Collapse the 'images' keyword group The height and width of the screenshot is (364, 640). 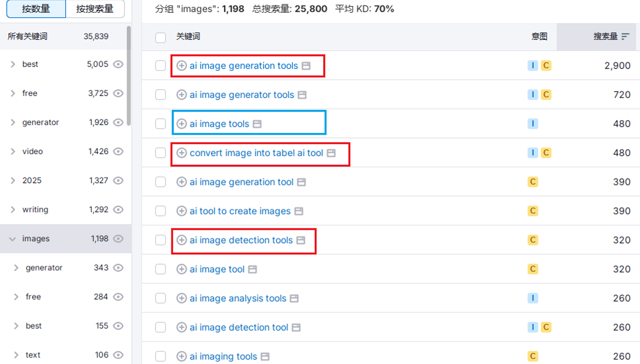pyautogui.click(x=12, y=239)
